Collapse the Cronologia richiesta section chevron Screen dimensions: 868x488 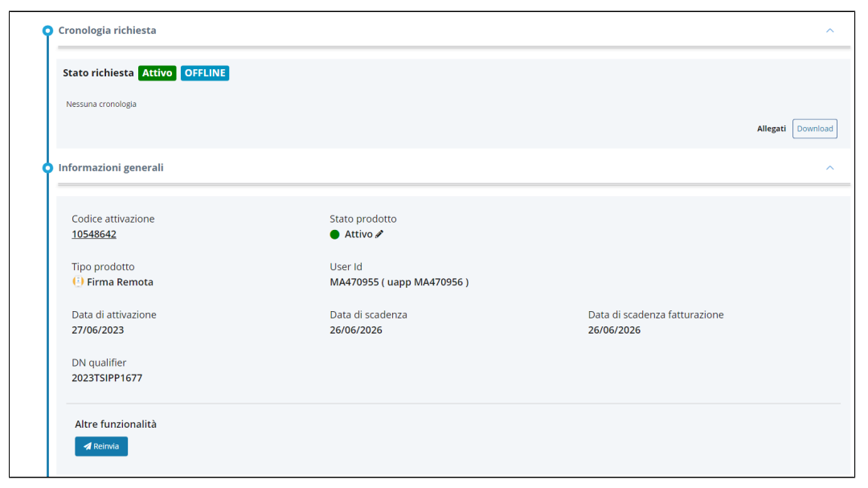click(829, 31)
